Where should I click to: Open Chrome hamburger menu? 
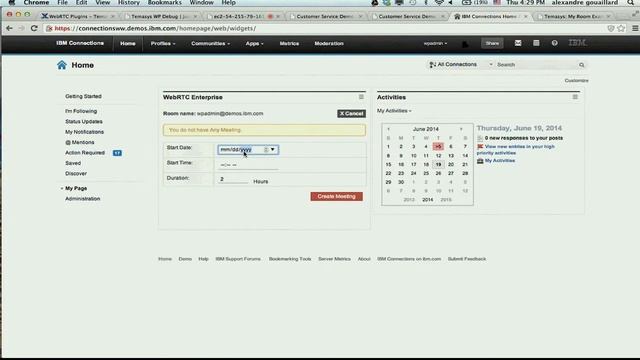coord(635,28)
